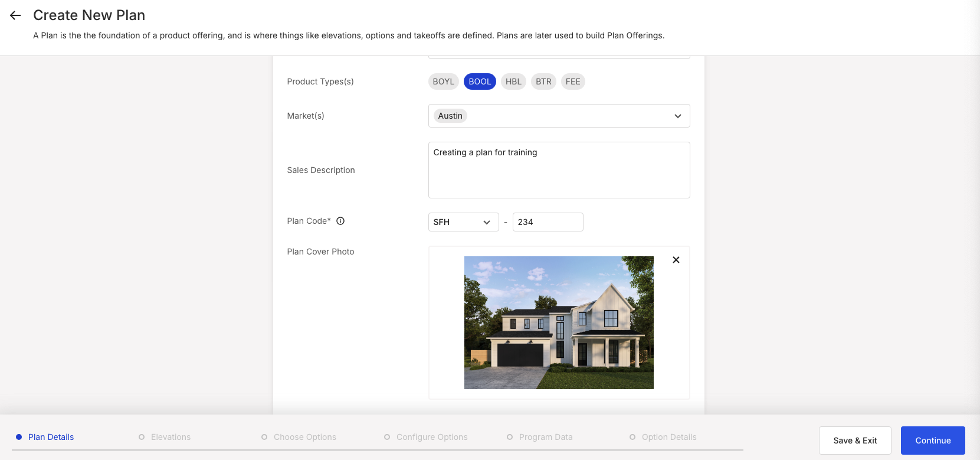This screenshot has height=460, width=980.
Task: Select the FEE product type chip
Action: coord(573,81)
